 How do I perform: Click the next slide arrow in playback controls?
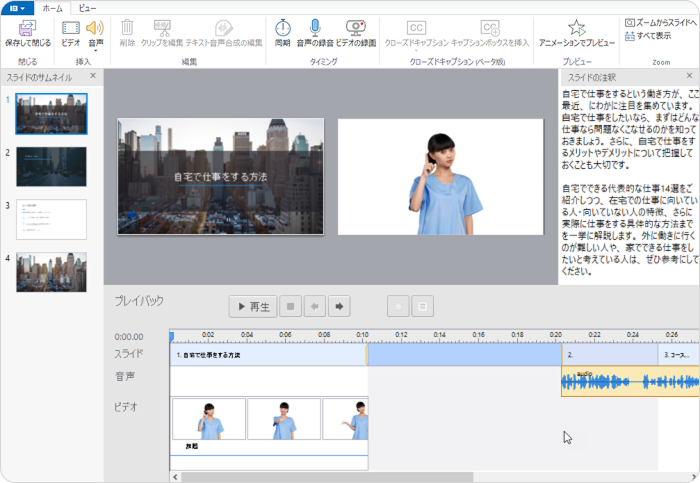coord(340,306)
